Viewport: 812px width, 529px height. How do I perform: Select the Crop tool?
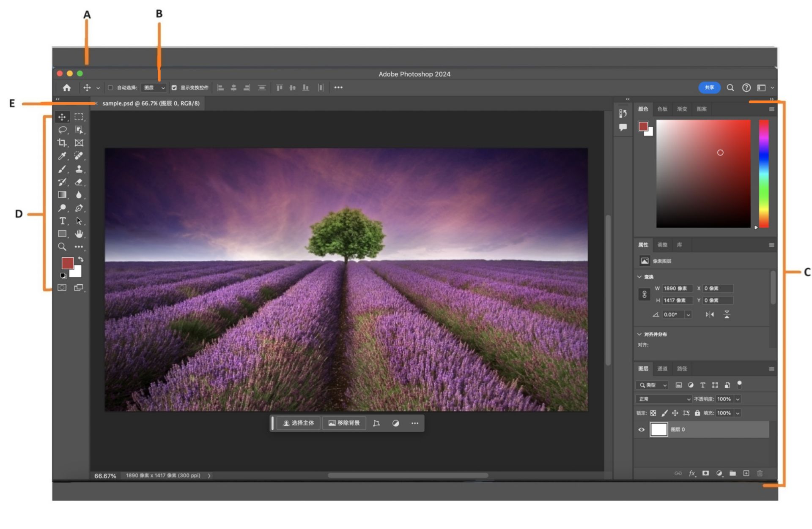62,143
